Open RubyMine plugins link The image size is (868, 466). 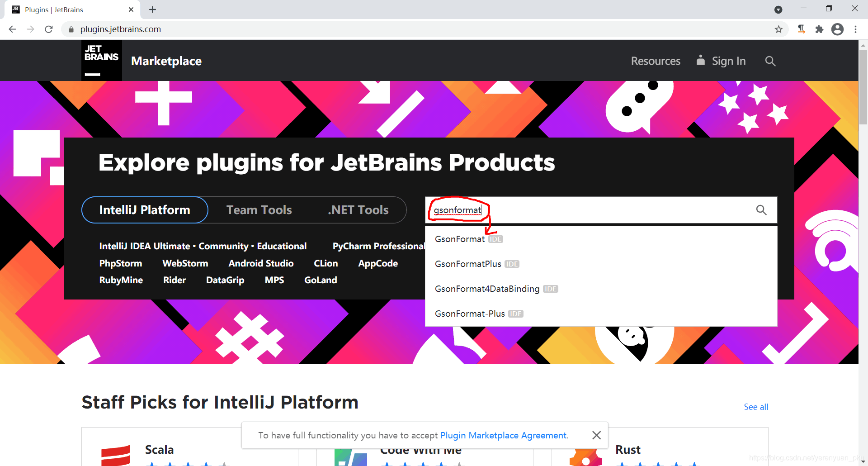point(121,280)
